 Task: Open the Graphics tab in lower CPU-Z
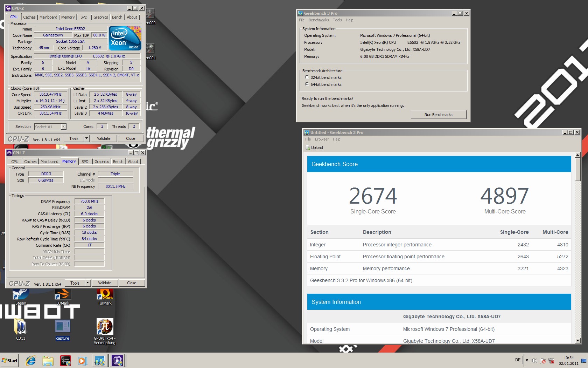[x=102, y=162]
